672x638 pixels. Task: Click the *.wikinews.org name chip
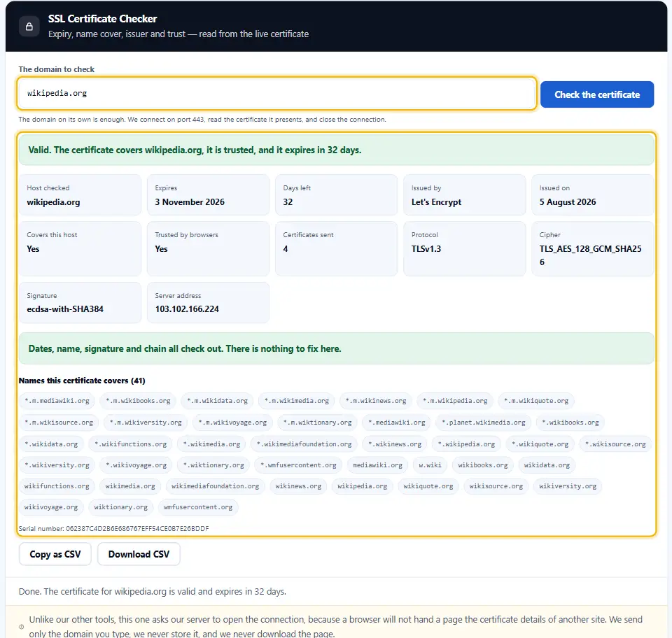(395, 444)
